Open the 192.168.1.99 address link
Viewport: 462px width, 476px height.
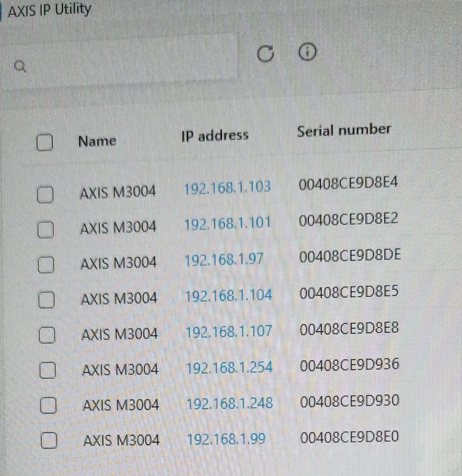[226, 439]
